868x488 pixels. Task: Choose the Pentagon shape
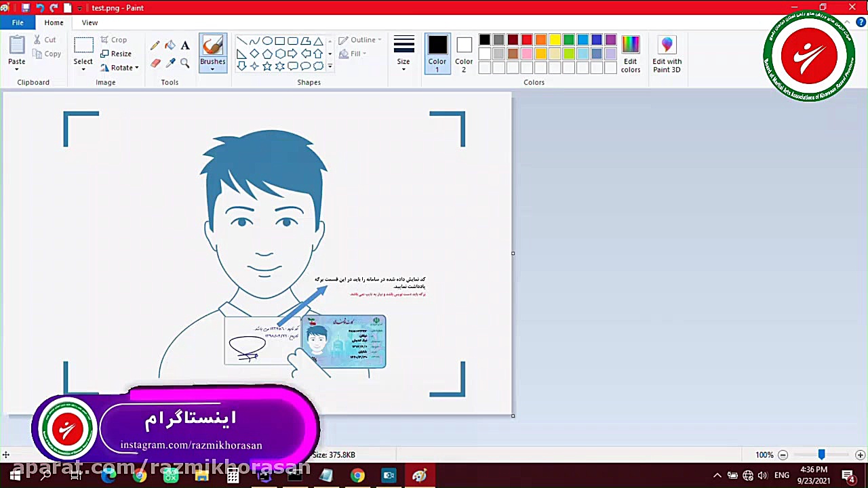(267, 54)
